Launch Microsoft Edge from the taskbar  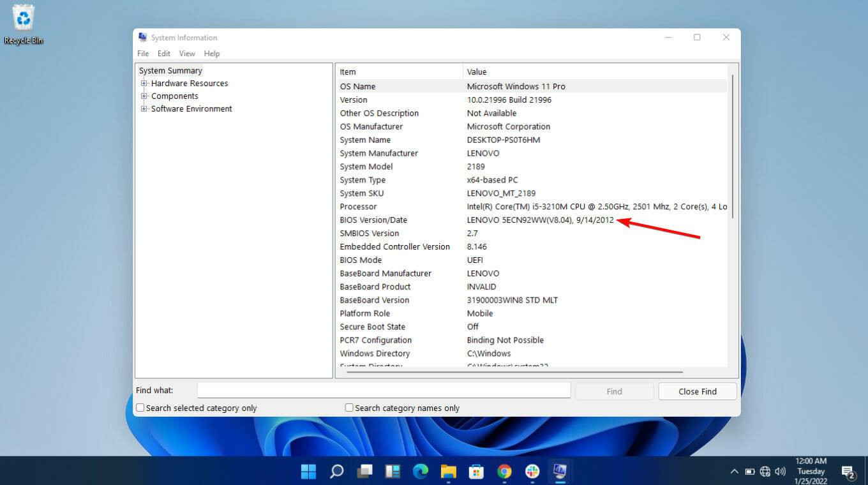tap(421, 471)
